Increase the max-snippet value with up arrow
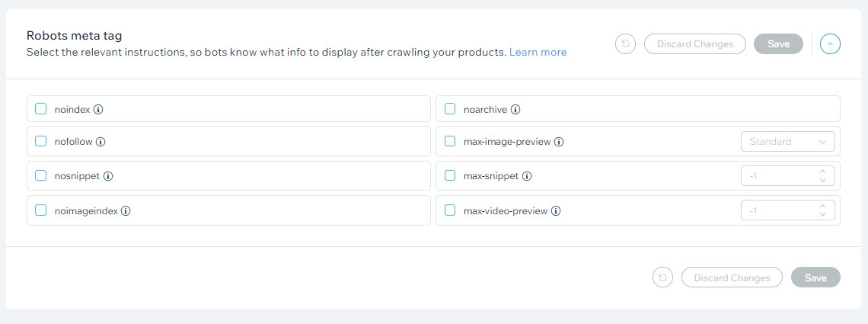 [x=822, y=172]
